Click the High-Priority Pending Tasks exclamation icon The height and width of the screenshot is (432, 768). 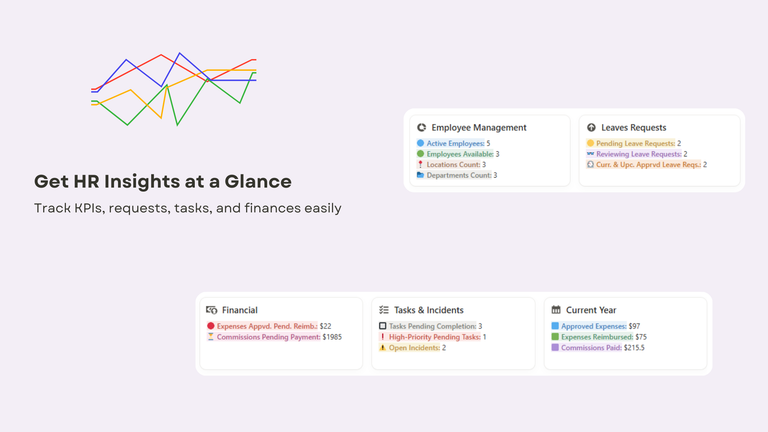coord(383,337)
